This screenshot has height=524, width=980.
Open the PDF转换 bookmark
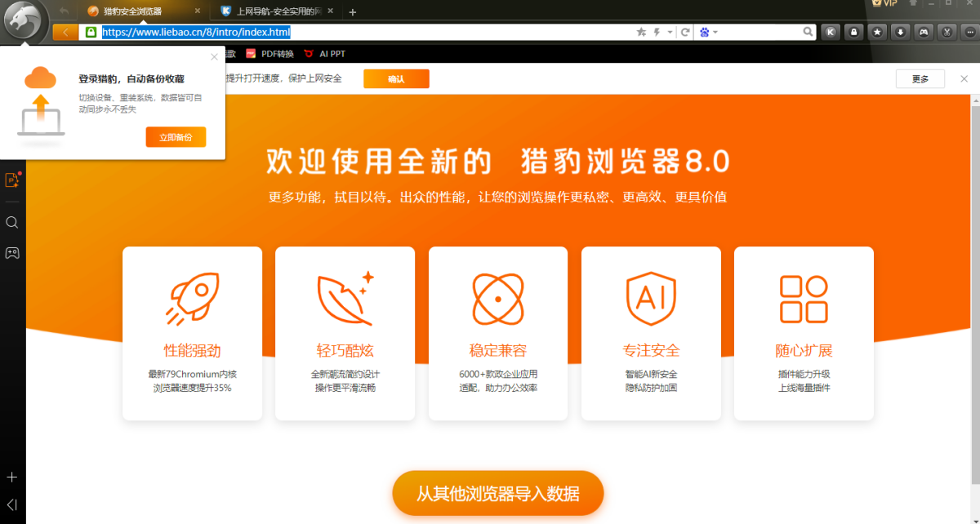pyautogui.click(x=270, y=54)
